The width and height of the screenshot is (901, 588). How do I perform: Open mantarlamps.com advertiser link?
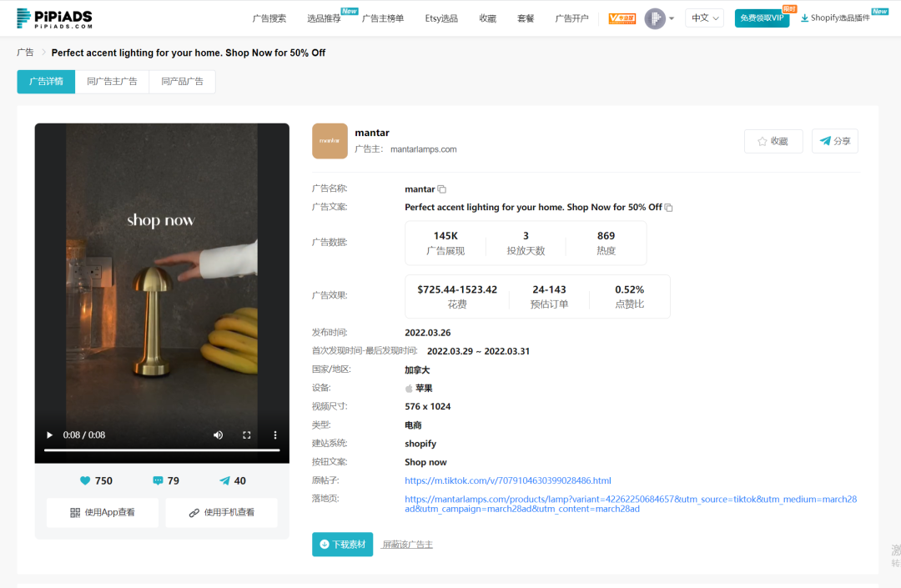(424, 149)
